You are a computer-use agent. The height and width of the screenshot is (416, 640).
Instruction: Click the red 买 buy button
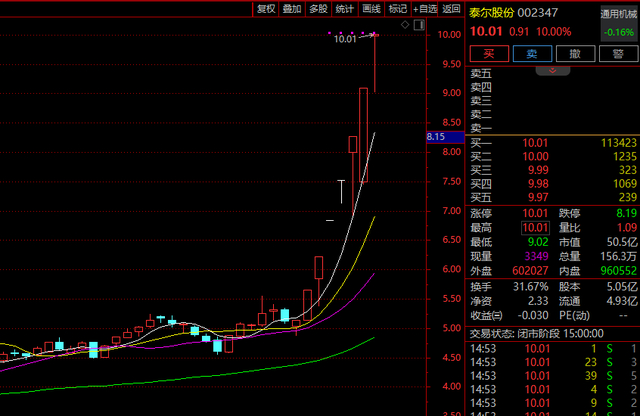[489, 53]
